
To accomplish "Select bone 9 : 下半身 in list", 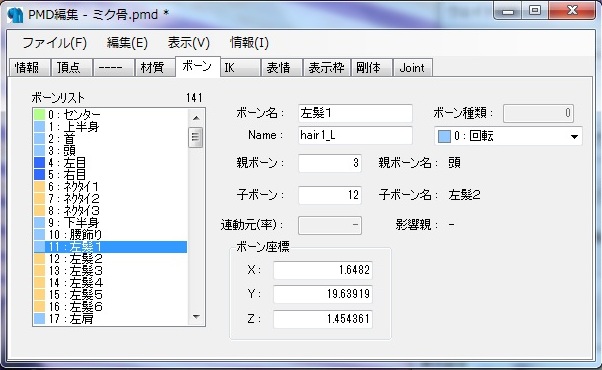I will [110, 223].
